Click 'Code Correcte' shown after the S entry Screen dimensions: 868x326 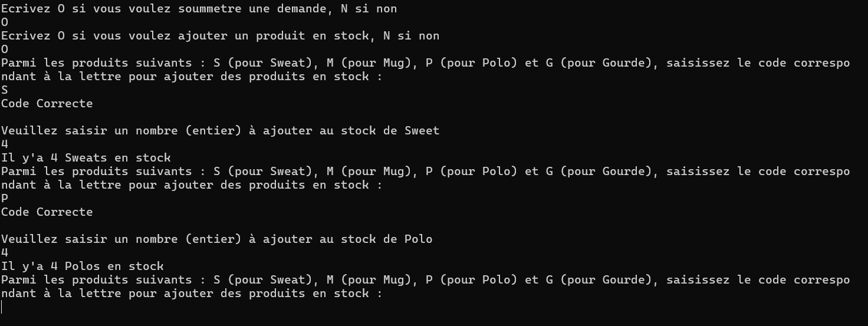(x=47, y=104)
